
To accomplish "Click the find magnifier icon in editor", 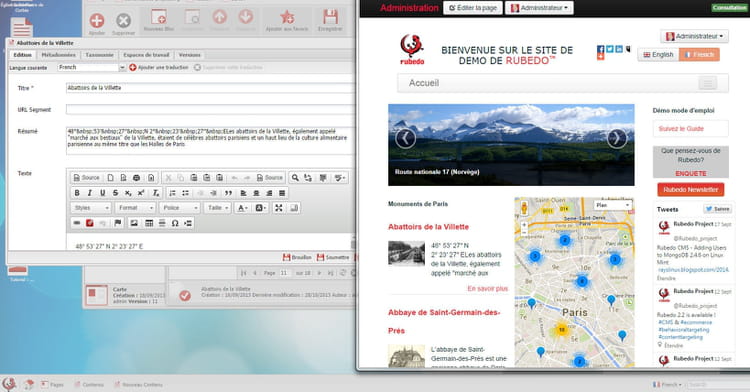I will 295,177.
